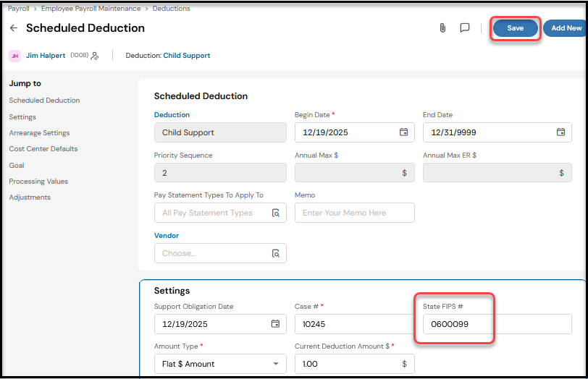588x379 pixels.
Task: Jump to Adjustments section
Action: 30,197
